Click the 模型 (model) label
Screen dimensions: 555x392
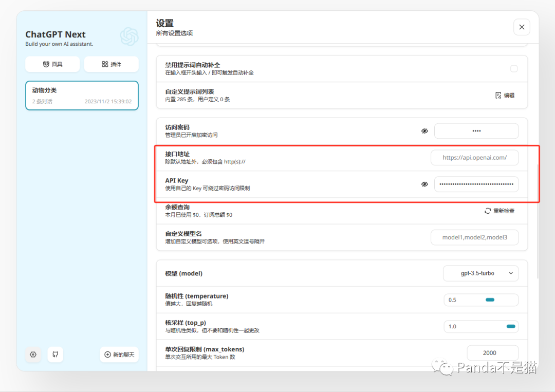click(x=183, y=273)
